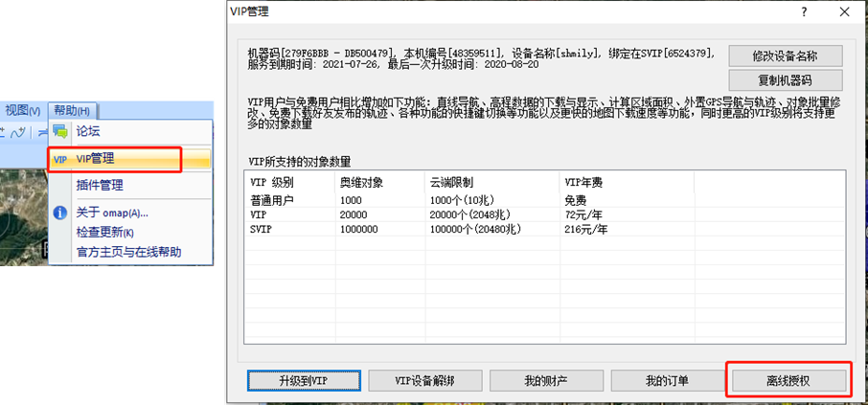The image size is (868, 405).
Task: Click the 我的订单 button
Action: pyautogui.click(x=666, y=381)
